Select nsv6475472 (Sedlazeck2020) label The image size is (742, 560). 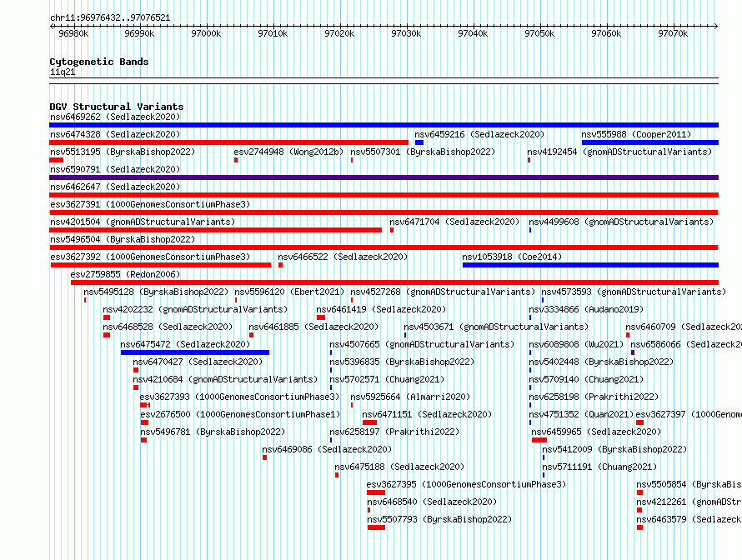pyautogui.click(x=185, y=344)
